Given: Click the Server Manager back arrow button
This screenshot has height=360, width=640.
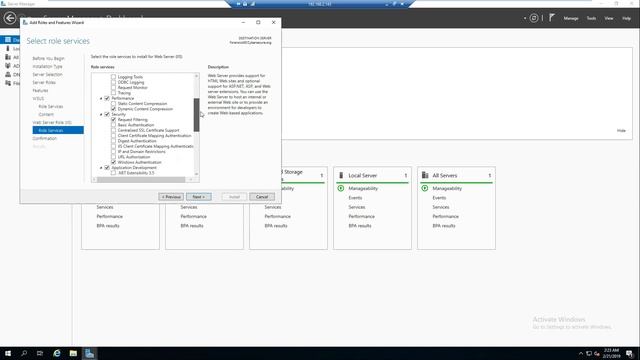Looking at the screenshot, I should [x=10, y=18].
